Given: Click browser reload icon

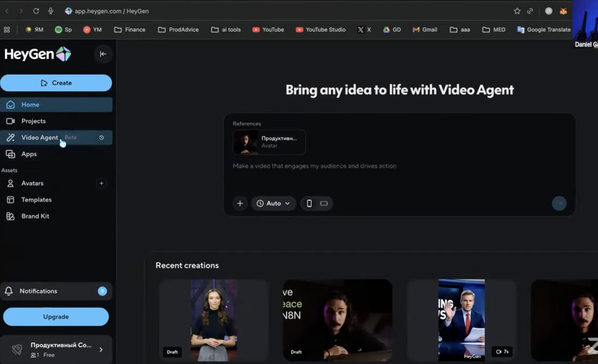Looking at the screenshot, I should (x=36, y=11).
